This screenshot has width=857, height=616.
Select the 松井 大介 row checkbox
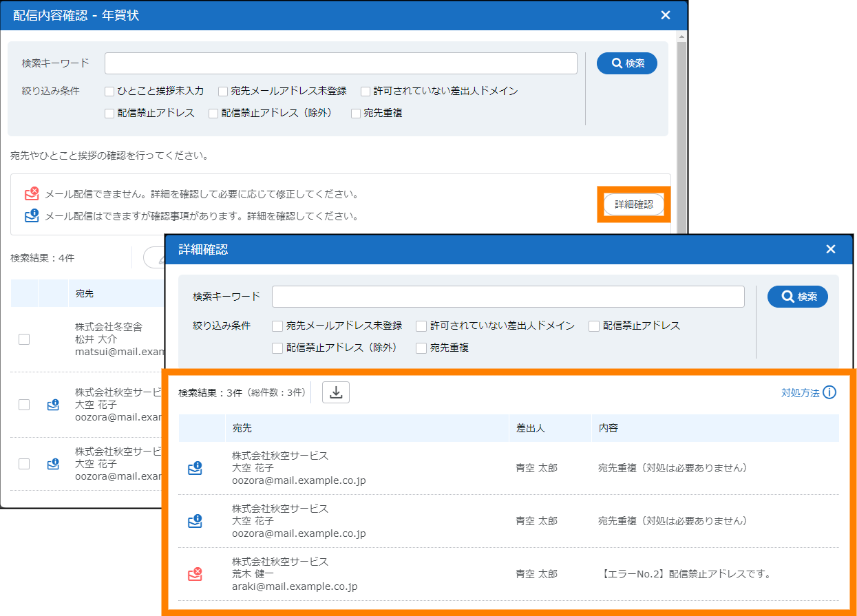(x=24, y=339)
